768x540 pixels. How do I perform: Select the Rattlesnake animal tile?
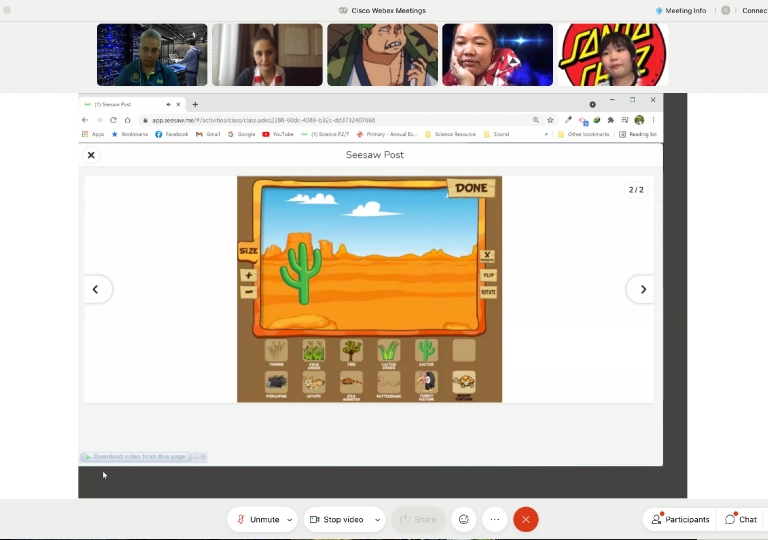pyautogui.click(x=389, y=382)
